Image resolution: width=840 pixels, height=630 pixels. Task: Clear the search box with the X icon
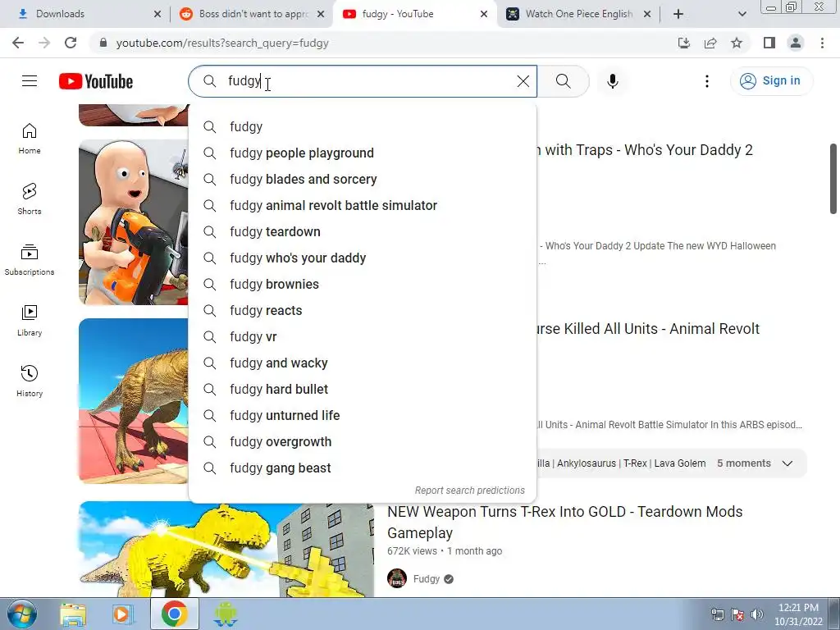(x=523, y=81)
